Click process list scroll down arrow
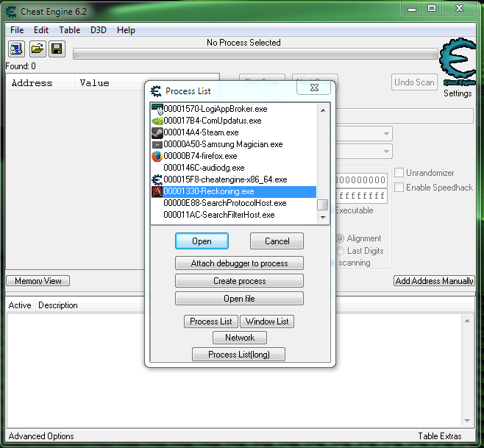 (x=323, y=217)
